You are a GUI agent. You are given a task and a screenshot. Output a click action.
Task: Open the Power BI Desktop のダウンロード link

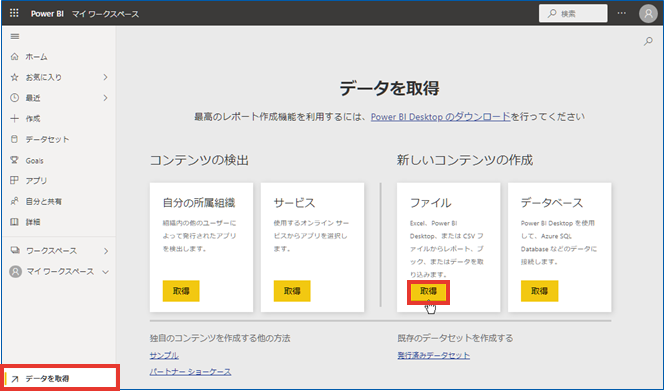point(440,116)
